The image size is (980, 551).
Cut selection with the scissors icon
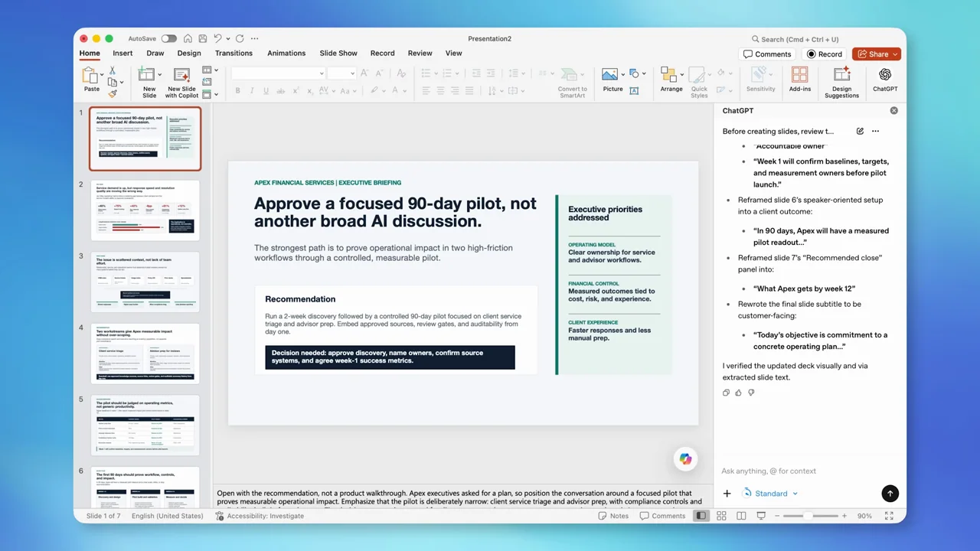tap(113, 70)
